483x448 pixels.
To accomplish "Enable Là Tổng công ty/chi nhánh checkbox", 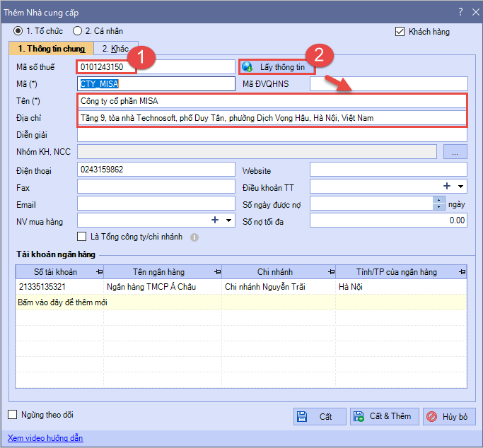I will click(83, 237).
